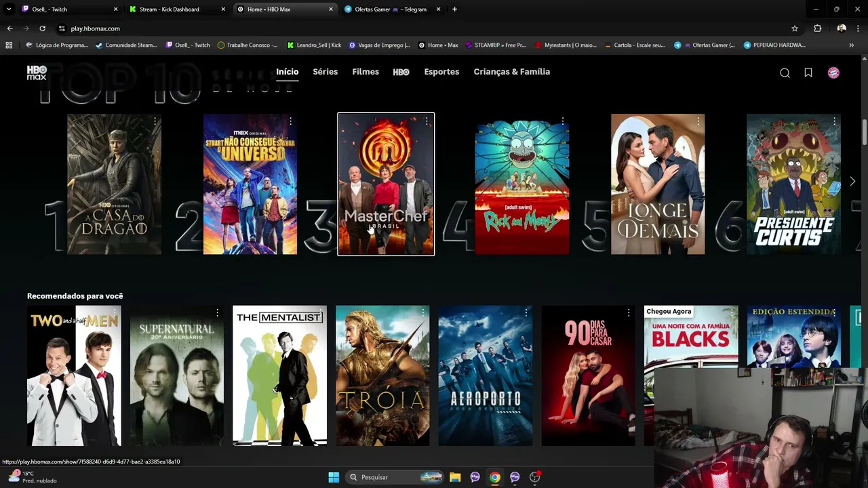This screenshot has height=488, width=868.
Task: Open the Two and a Half Men poster
Action: point(74,376)
